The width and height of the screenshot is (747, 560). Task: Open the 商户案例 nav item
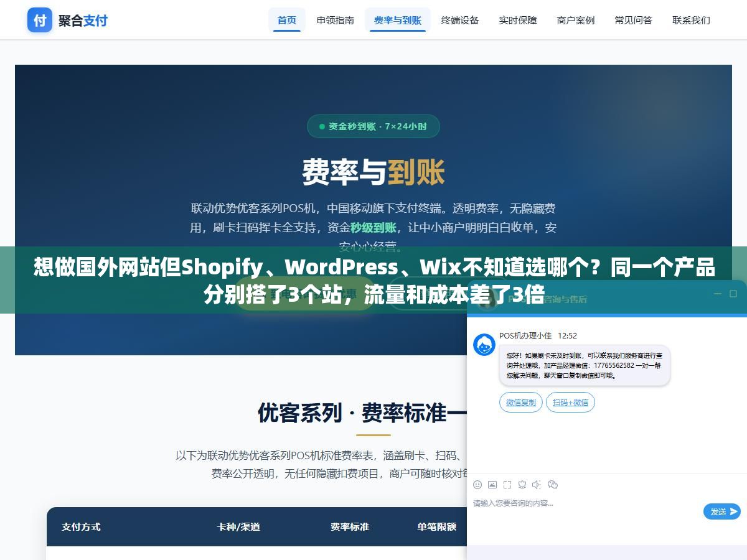coord(576,20)
